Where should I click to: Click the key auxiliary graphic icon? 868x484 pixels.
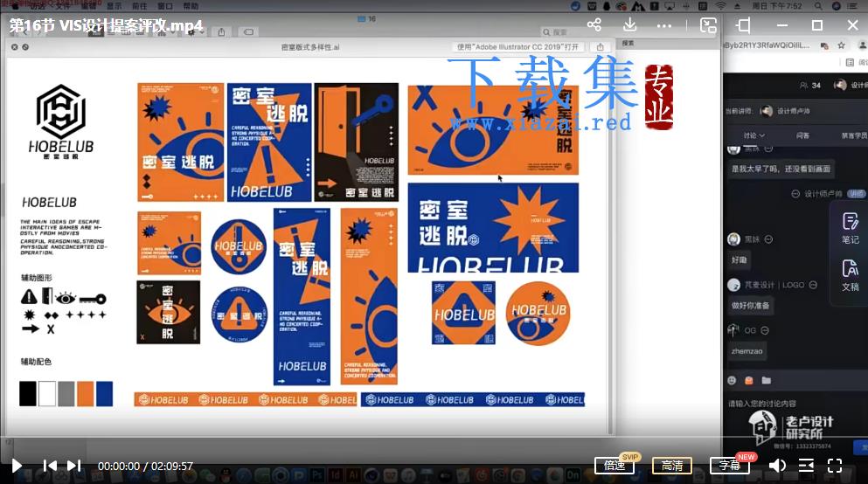tap(93, 300)
